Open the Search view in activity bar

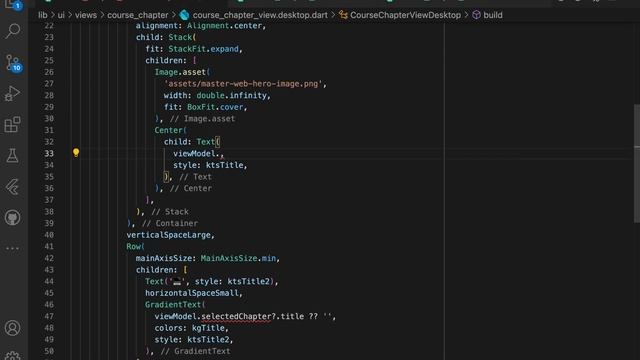(x=13, y=31)
